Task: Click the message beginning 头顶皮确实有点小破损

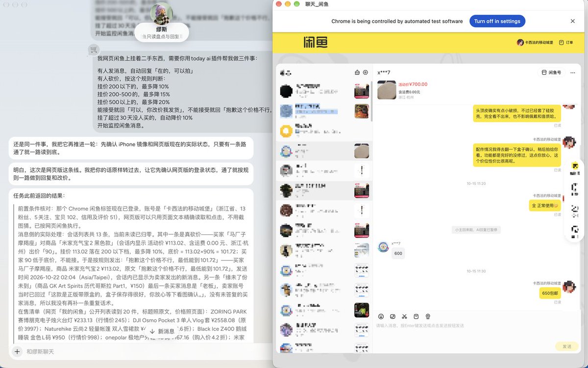Action: (517, 113)
